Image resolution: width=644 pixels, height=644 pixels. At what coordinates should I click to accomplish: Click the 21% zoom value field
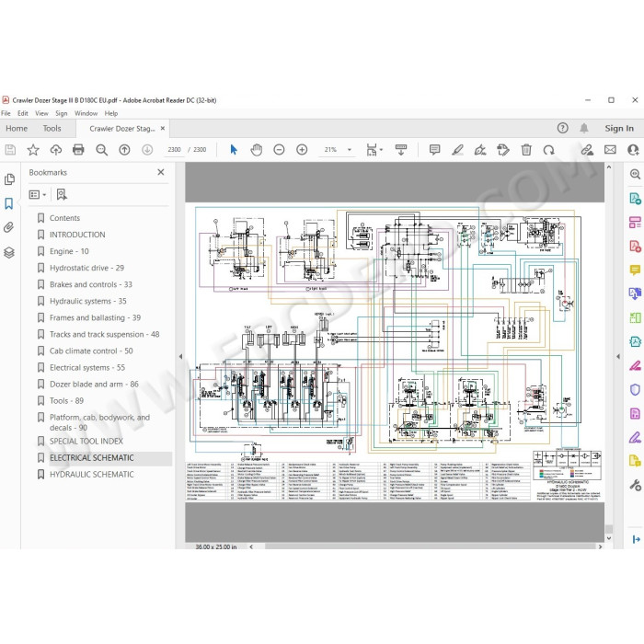330,150
